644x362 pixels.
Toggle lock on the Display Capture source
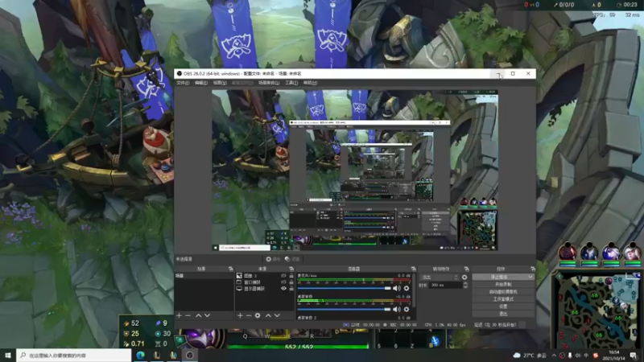(x=291, y=289)
